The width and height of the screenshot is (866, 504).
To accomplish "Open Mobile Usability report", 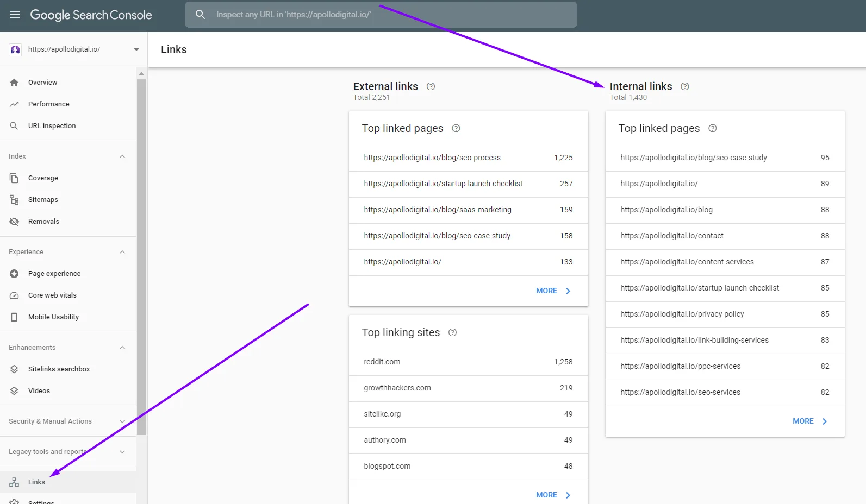I will click(68, 317).
